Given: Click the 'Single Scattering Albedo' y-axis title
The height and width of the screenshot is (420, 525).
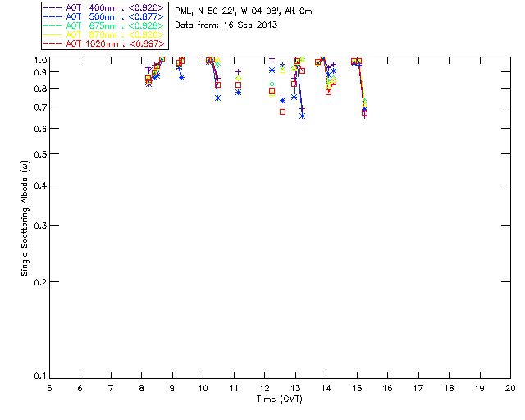Looking at the screenshot, I should 25,218.
